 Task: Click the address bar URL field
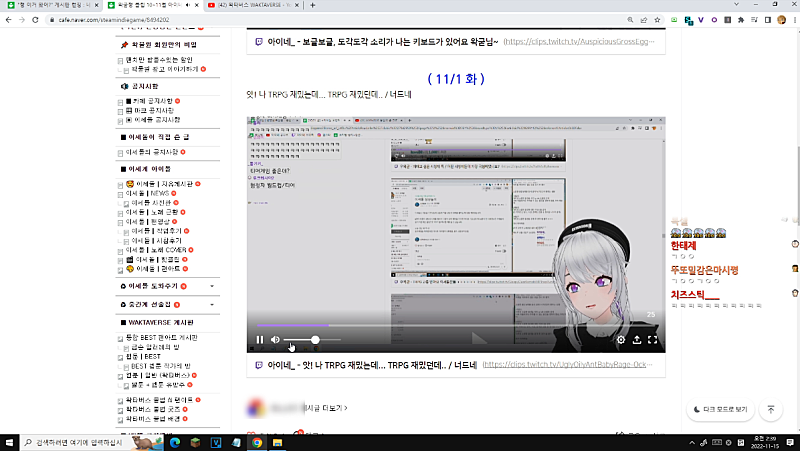tap(337, 20)
